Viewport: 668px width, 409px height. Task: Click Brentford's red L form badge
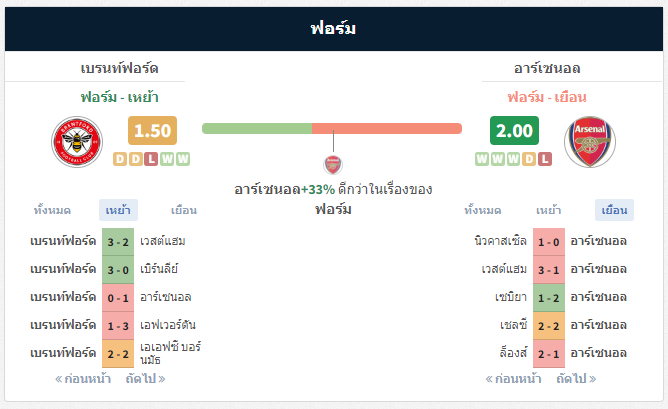151,159
